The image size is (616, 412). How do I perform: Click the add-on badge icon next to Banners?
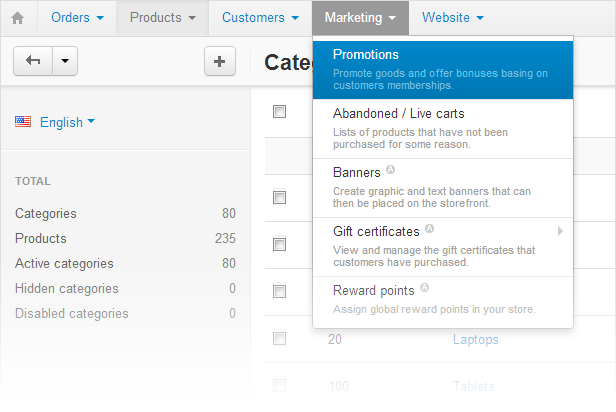tap(390, 171)
